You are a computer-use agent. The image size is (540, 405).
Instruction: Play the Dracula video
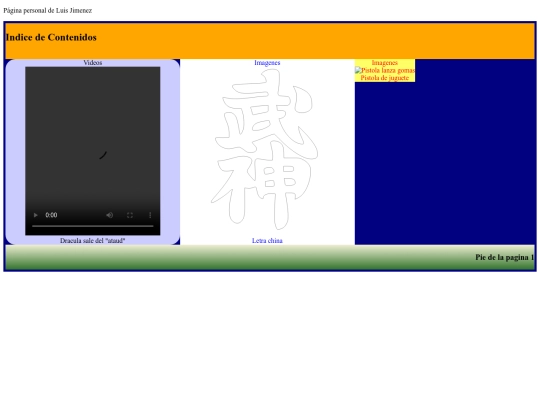click(35, 215)
